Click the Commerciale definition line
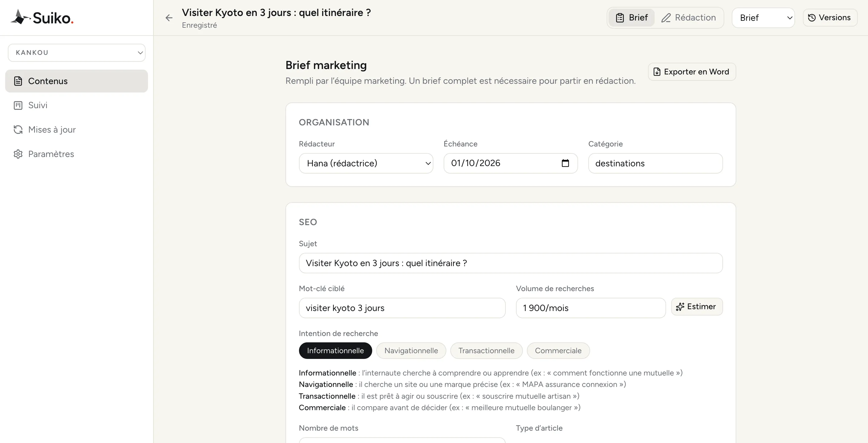Image resolution: width=868 pixels, height=443 pixels. coord(440,408)
